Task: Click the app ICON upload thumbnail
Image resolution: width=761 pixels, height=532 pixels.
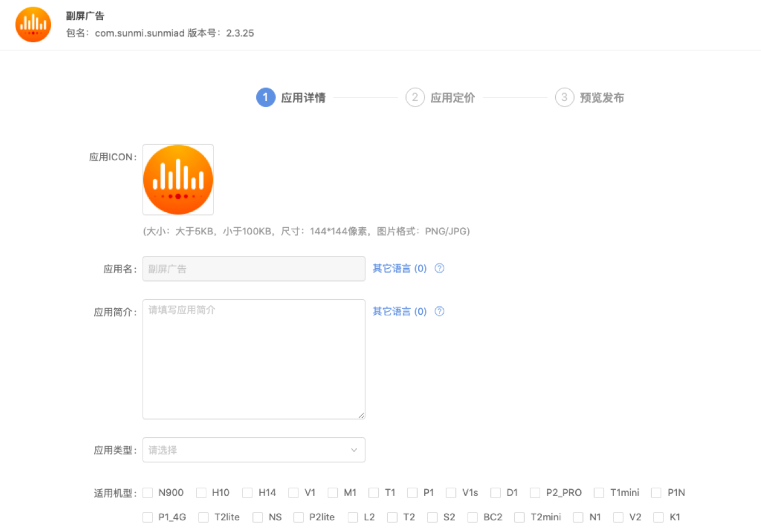Action: pos(178,180)
